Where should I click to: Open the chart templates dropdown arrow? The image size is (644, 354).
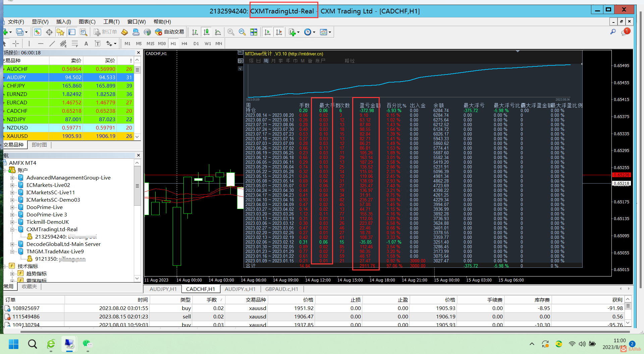coord(330,33)
